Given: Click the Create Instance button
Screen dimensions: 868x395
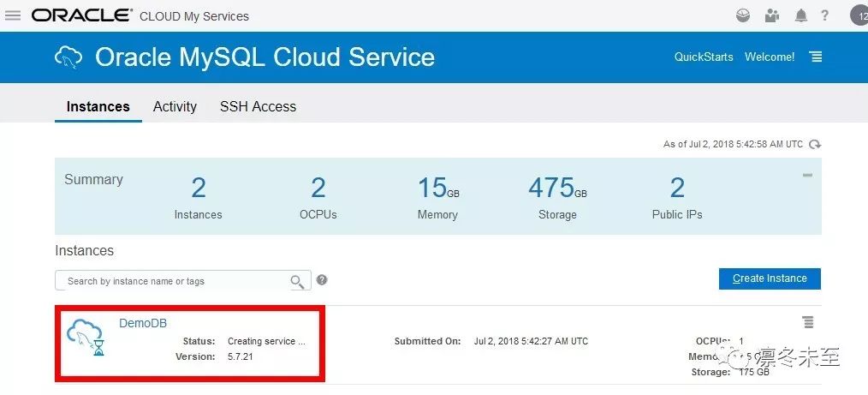Looking at the screenshot, I should click(x=770, y=278).
